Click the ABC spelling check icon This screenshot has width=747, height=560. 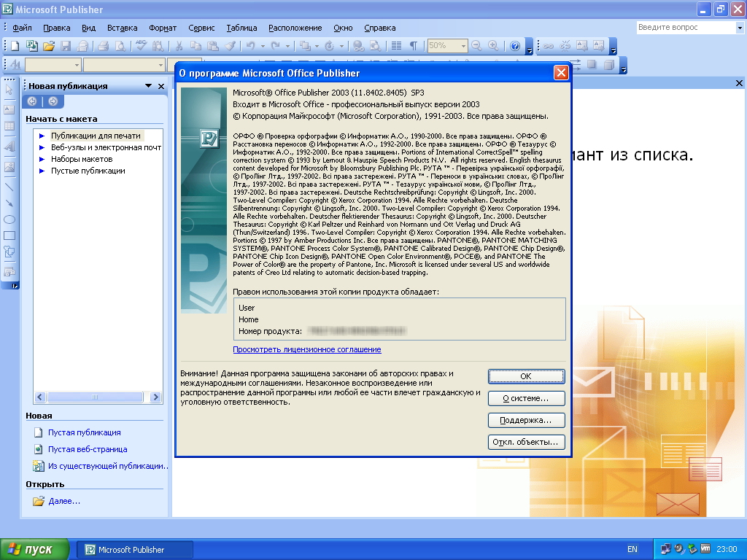(141, 46)
